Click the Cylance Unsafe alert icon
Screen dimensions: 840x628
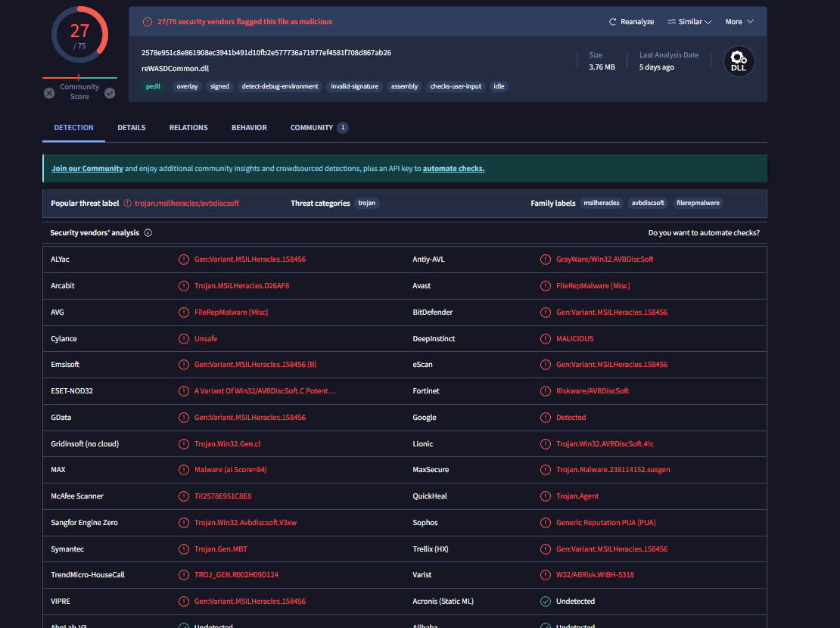pyautogui.click(x=184, y=339)
